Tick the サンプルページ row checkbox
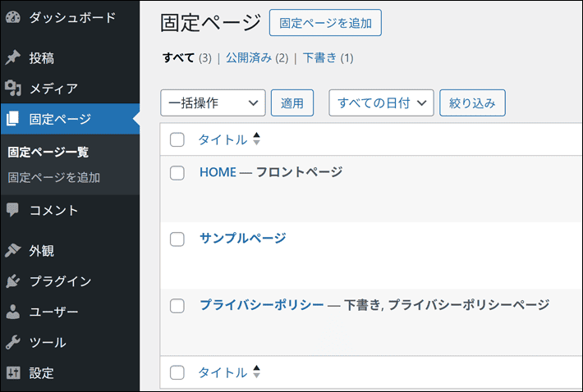Viewport: 583px width, 392px height. [x=177, y=239]
